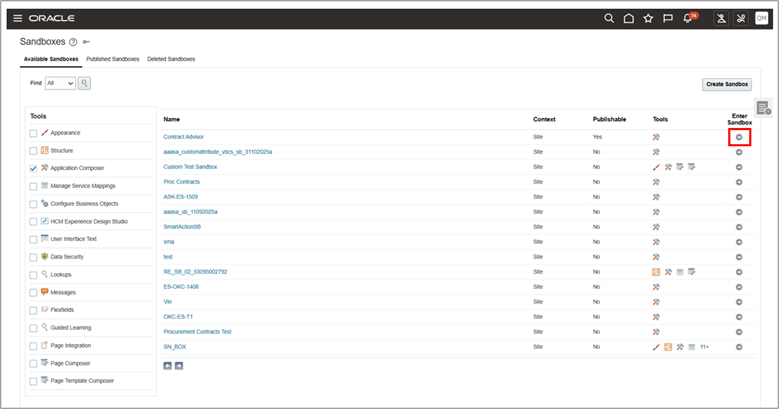This screenshot has width=779, height=409.
Task: Enter the Proc Contracts sandbox arrow
Action: point(739,182)
